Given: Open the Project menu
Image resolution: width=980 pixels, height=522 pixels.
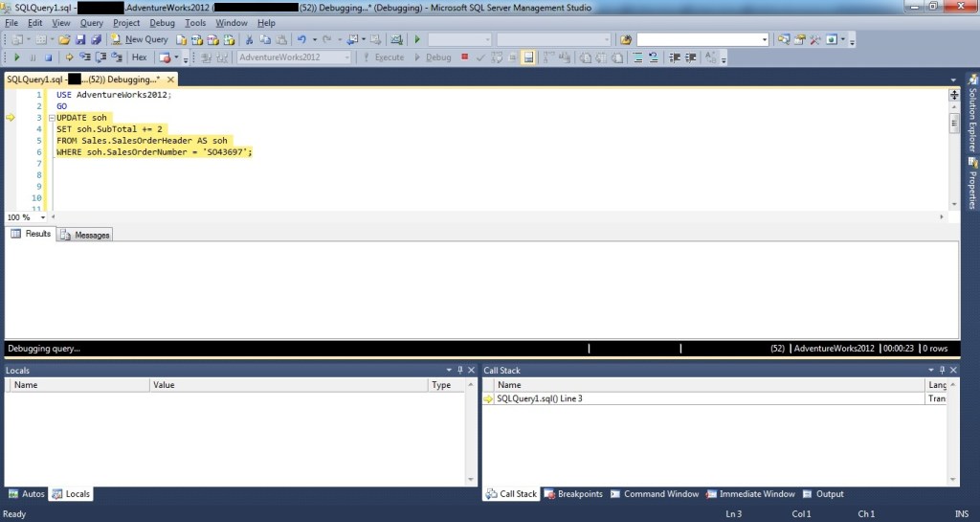Looking at the screenshot, I should pos(126,23).
